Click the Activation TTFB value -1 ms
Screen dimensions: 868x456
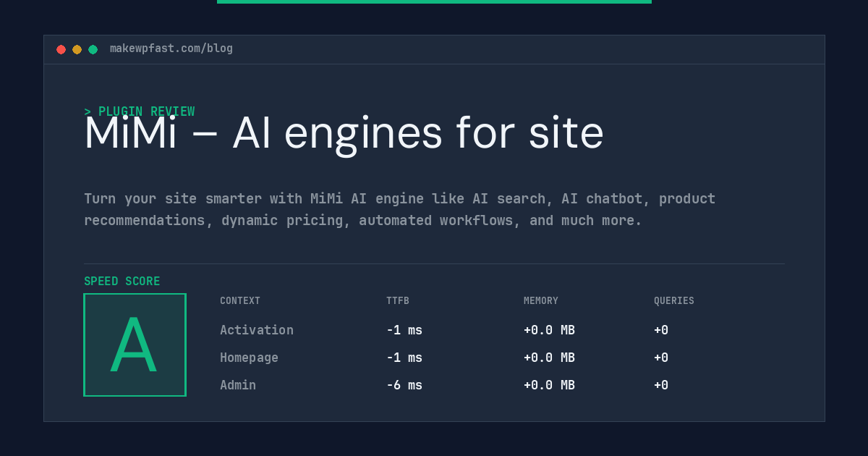(404, 330)
